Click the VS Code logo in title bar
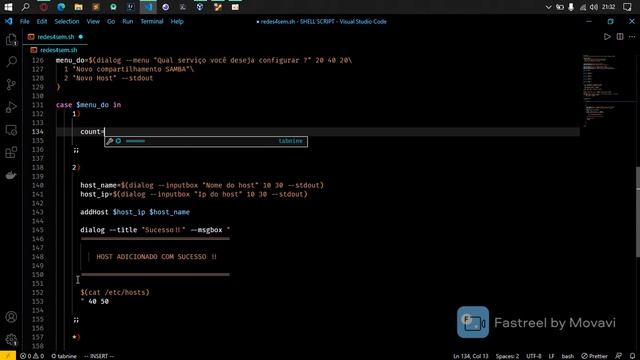Viewport: 640px width, 360px height. (x=8, y=21)
